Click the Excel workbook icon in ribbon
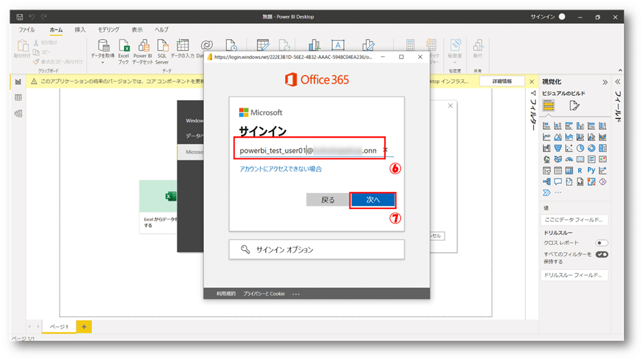Viewport: 644px width, 361px height. point(123,46)
